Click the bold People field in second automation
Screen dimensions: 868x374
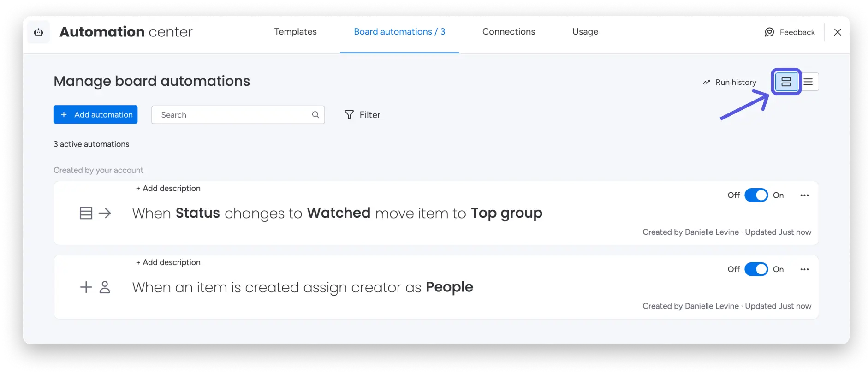pyautogui.click(x=449, y=287)
